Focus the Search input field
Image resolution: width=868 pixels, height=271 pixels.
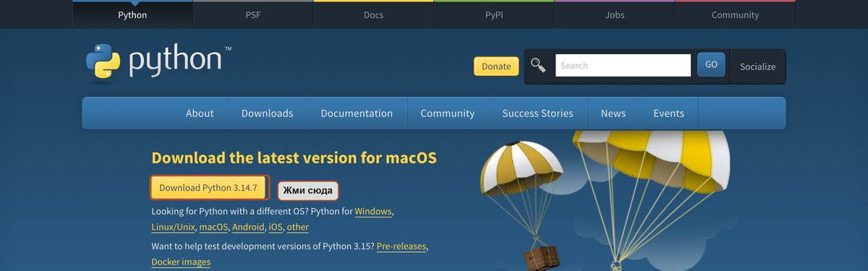click(623, 65)
